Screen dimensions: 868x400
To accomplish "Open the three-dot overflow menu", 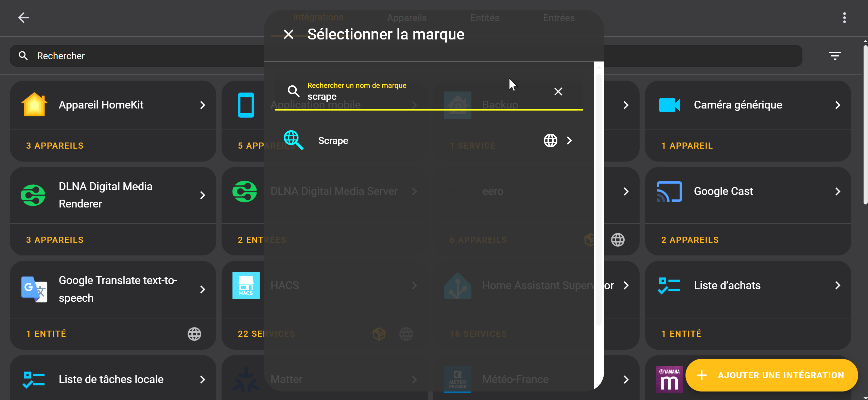I will point(844,18).
